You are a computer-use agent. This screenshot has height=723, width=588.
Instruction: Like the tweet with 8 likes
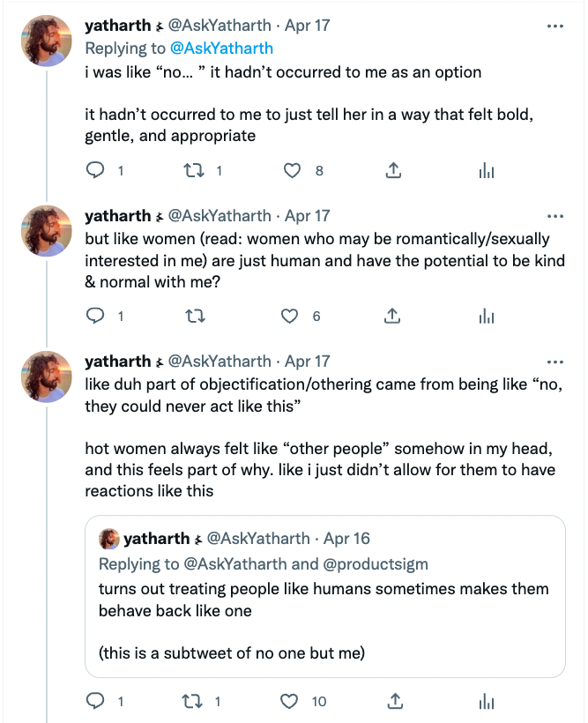pos(293,171)
